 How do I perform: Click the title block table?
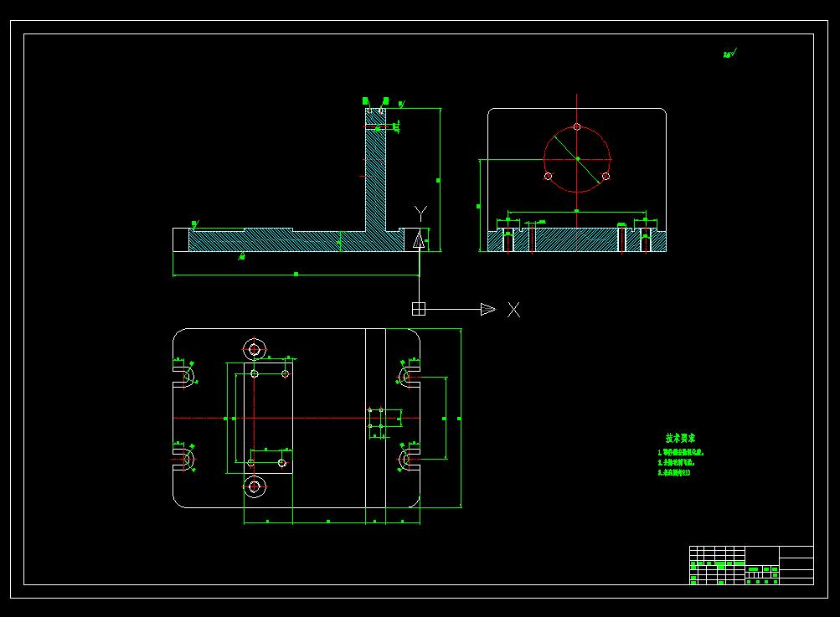click(x=751, y=565)
